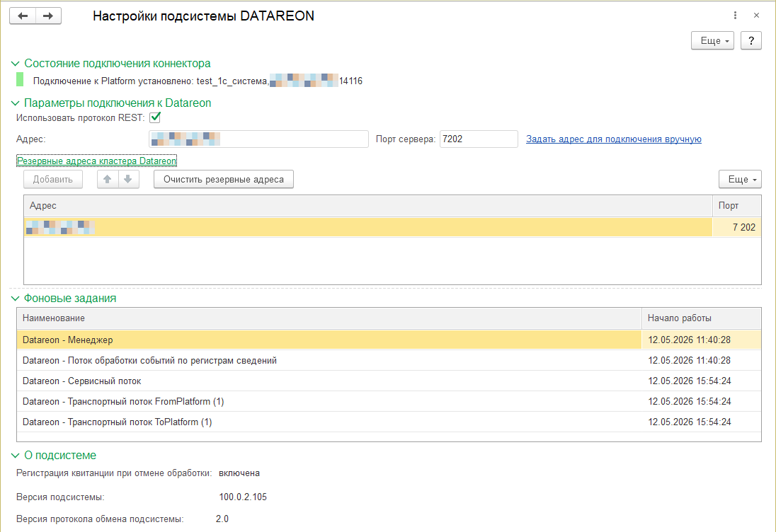
Task: Click the 'Начало работы' column header
Action: tap(701, 318)
